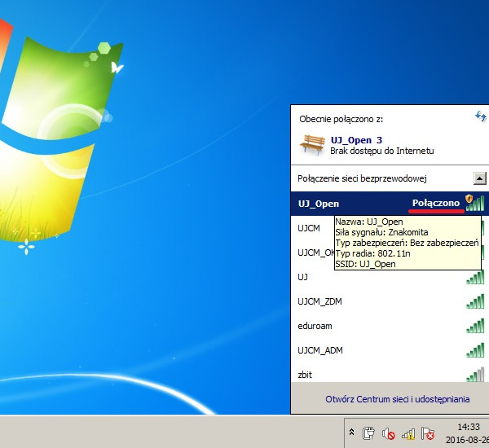This screenshot has width=489, height=448.
Task: Click the refresh network list icon
Action: 480,117
